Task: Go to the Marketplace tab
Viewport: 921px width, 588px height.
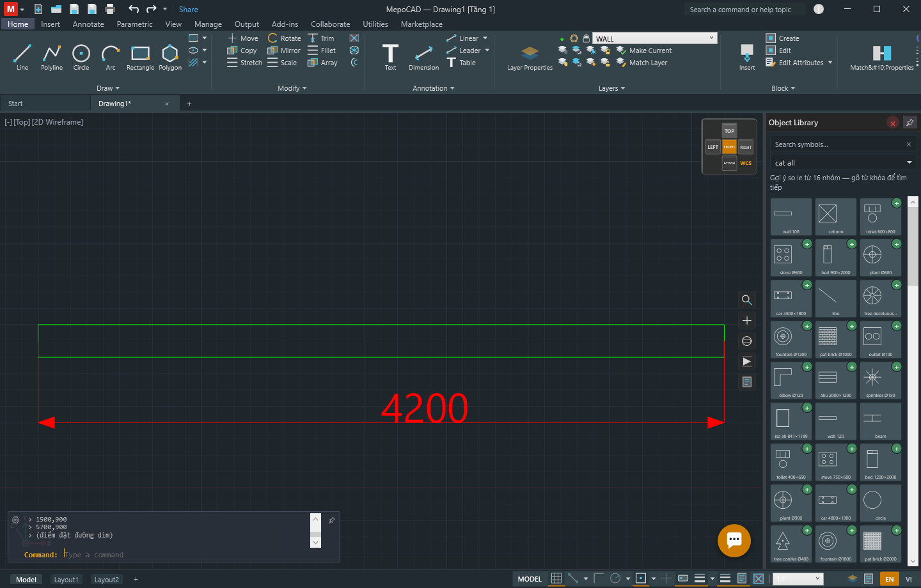Action: [421, 24]
